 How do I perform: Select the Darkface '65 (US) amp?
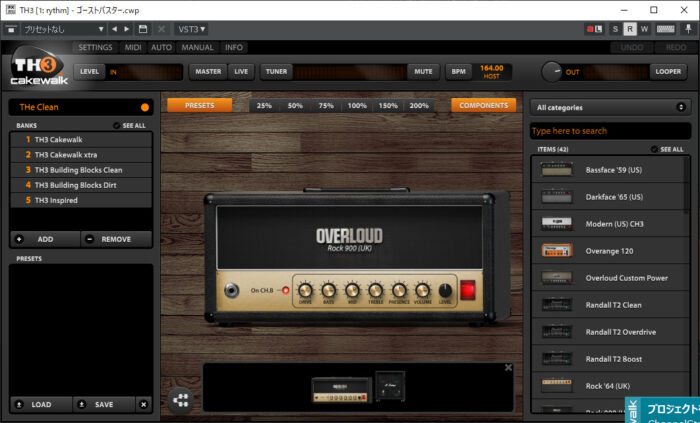(x=610, y=197)
